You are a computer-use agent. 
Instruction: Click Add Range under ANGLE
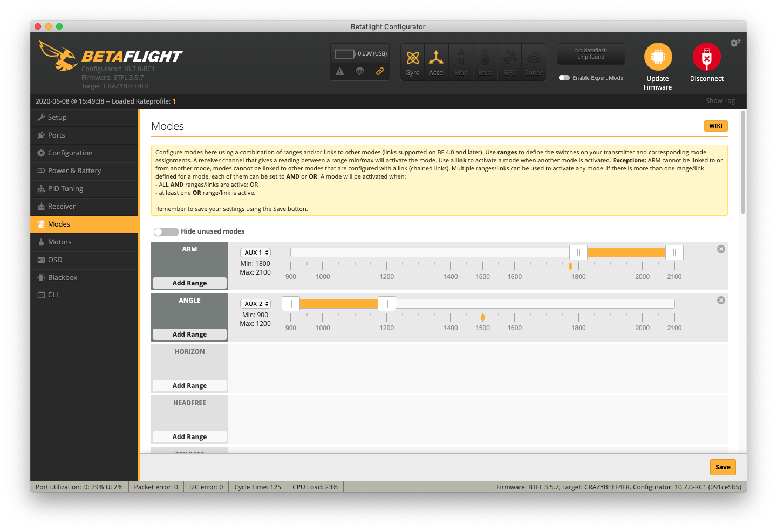click(189, 334)
